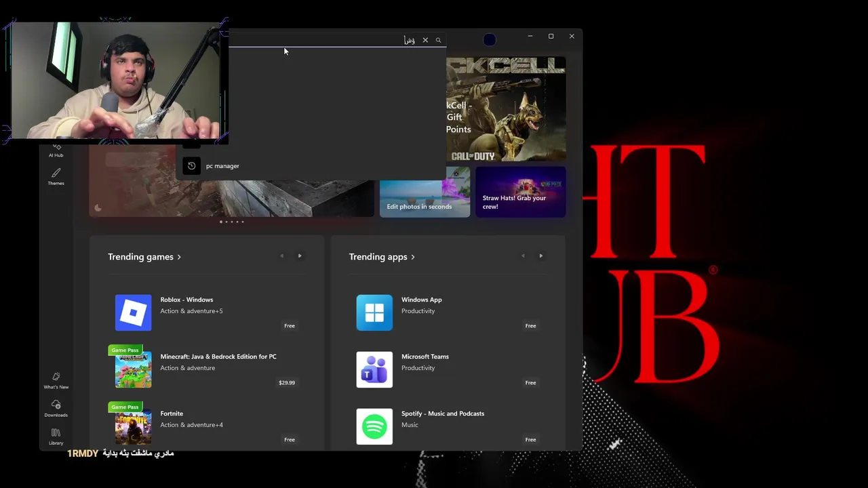
Task: Open the What's New sidebar page
Action: click(56, 380)
